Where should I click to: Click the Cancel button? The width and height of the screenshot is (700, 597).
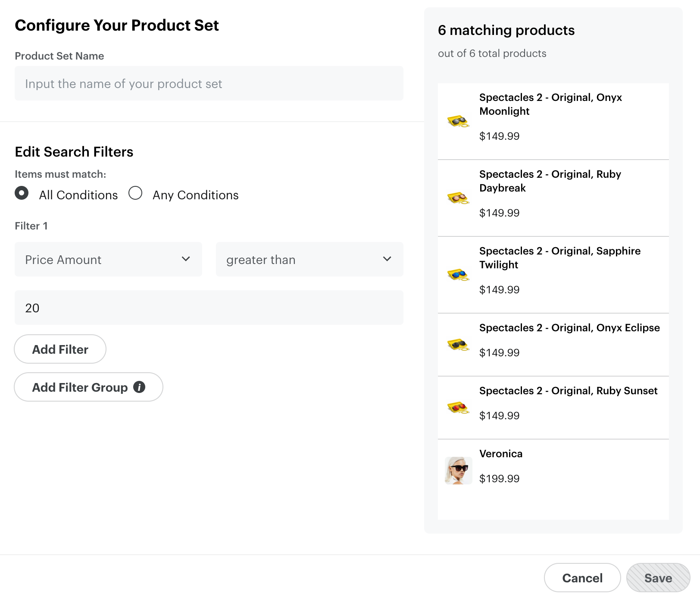pyautogui.click(x=582, y=578)
